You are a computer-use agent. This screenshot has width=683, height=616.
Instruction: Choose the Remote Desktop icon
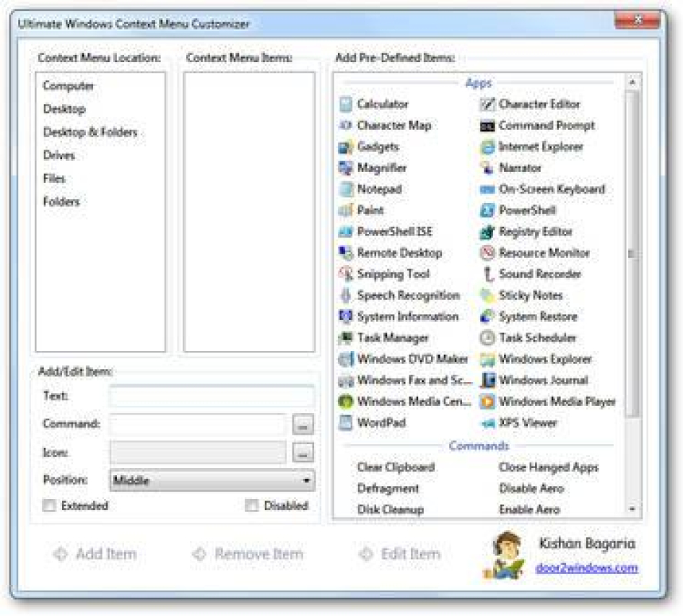345,253
